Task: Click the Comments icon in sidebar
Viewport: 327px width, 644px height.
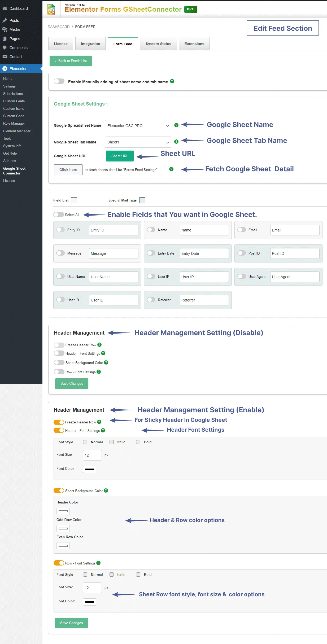Action: tap(5, 48)
